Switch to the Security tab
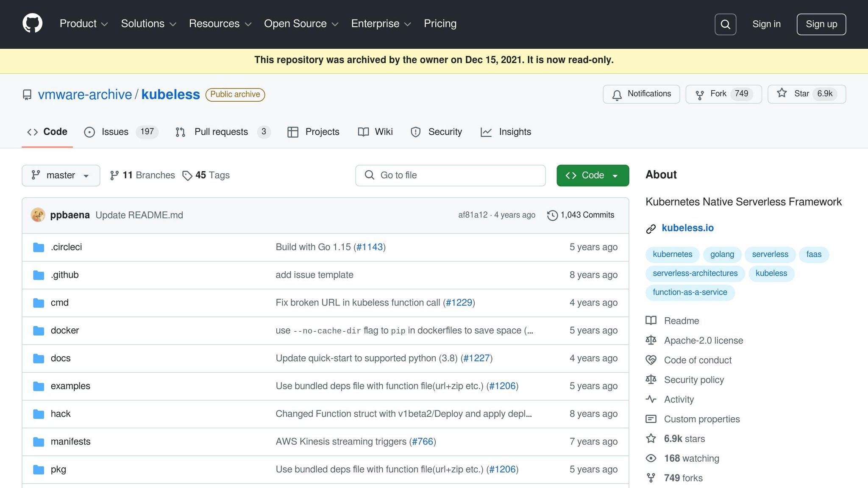The width and height of the screenshot is (868, 488). coord(436,132)
